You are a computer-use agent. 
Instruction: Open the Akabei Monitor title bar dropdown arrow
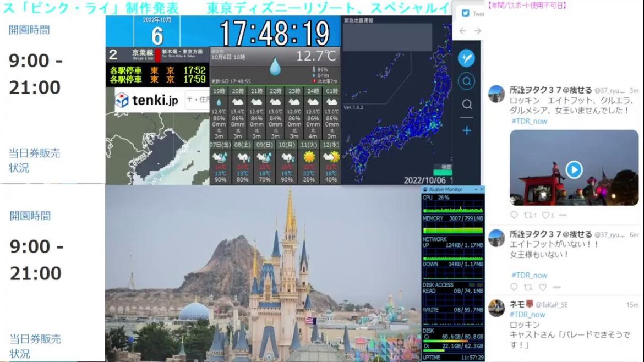pos(476,190)
